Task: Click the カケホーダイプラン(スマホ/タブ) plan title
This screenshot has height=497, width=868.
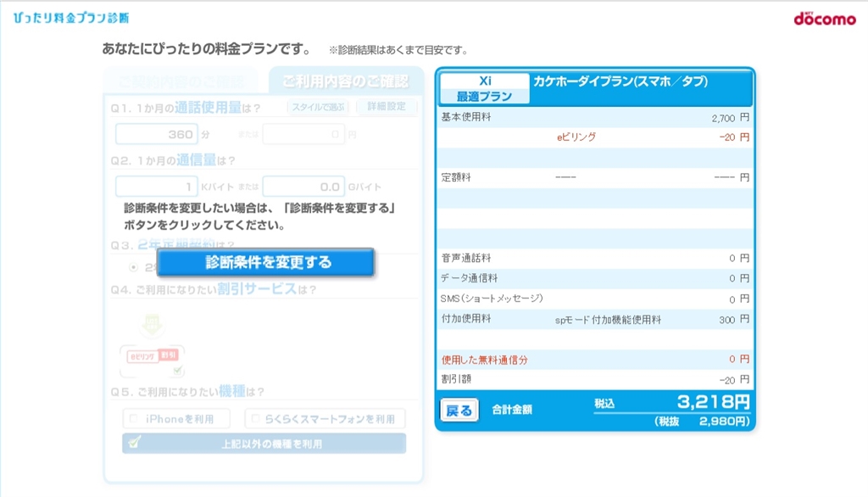Action: point(620,81)
